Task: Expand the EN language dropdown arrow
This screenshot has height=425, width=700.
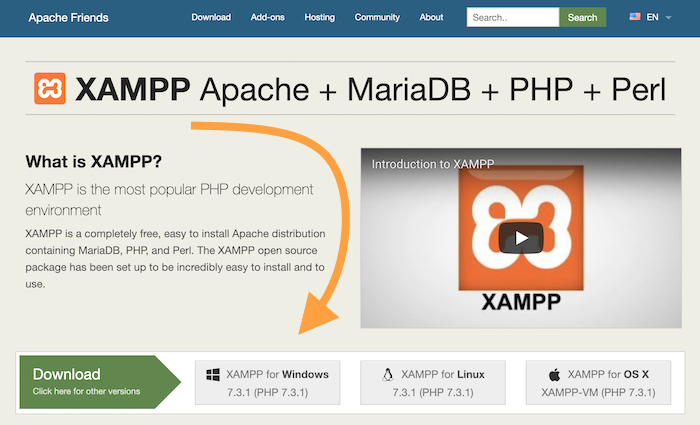Action: point(668,18)
